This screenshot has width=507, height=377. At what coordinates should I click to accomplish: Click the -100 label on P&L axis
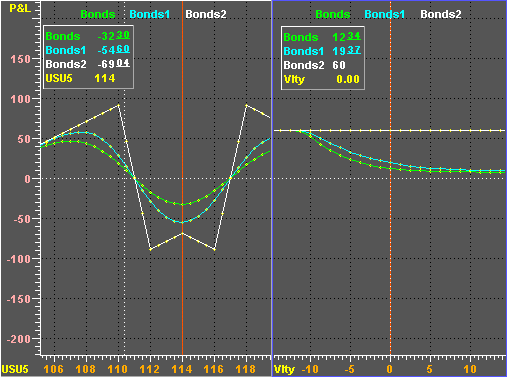[19, 259]
